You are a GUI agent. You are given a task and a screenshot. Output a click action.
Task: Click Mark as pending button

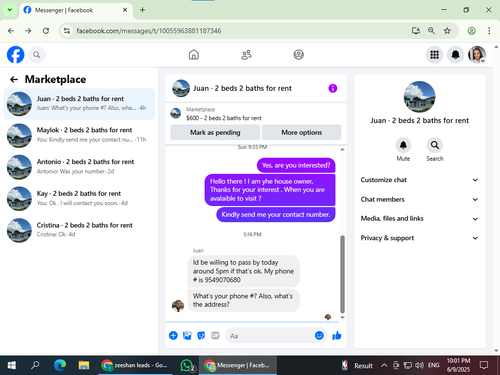tap(215, 132)
